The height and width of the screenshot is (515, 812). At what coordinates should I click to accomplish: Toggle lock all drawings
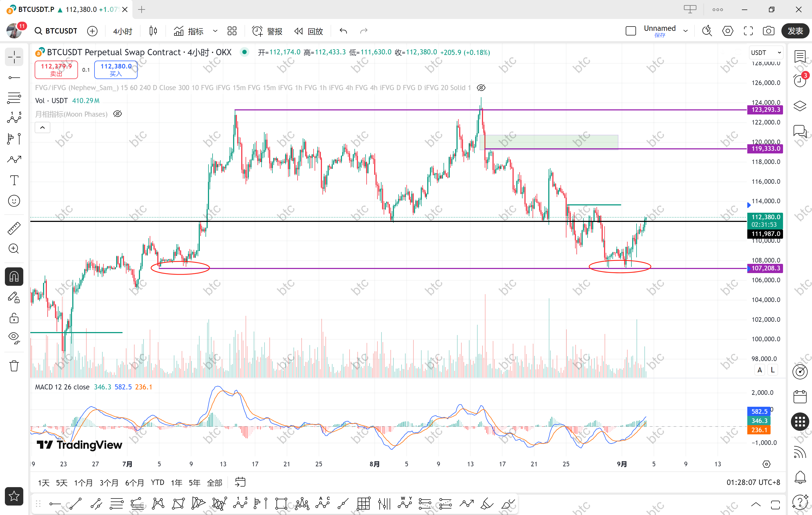[x=14, y=318]
